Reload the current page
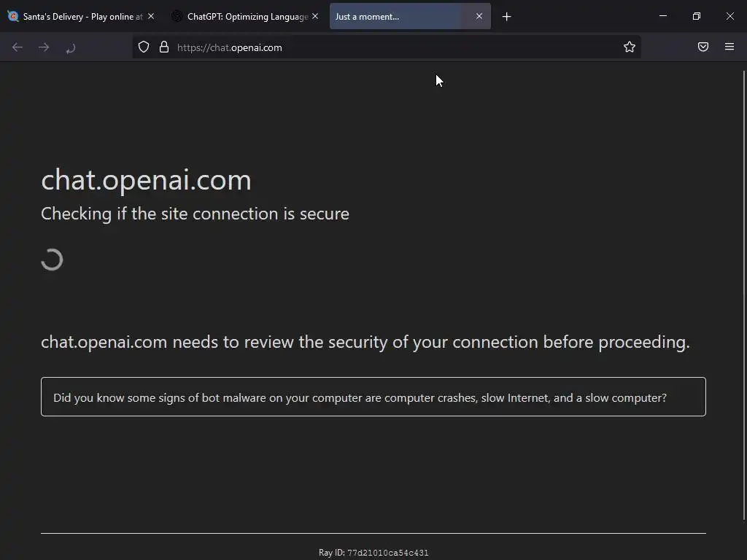 pos(71,47)
